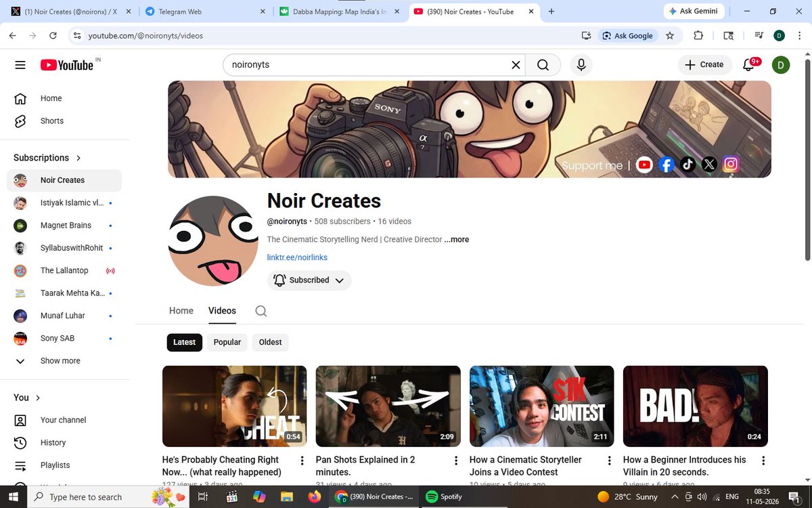Click the magnifier search button
The width and height of the screenshot is (812, 508).
[543, 65]
